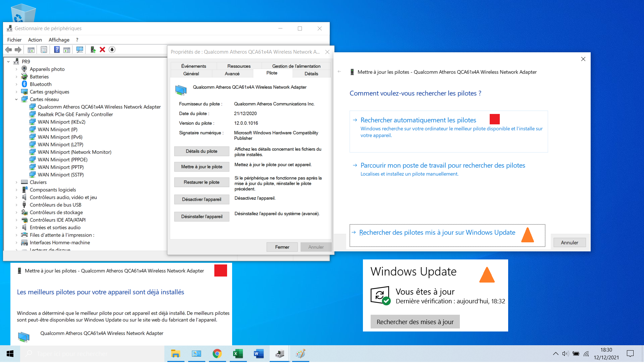Expand the Cartes graphiques category
The width and height of the screenshot is (644, 364).
[16, 92]
